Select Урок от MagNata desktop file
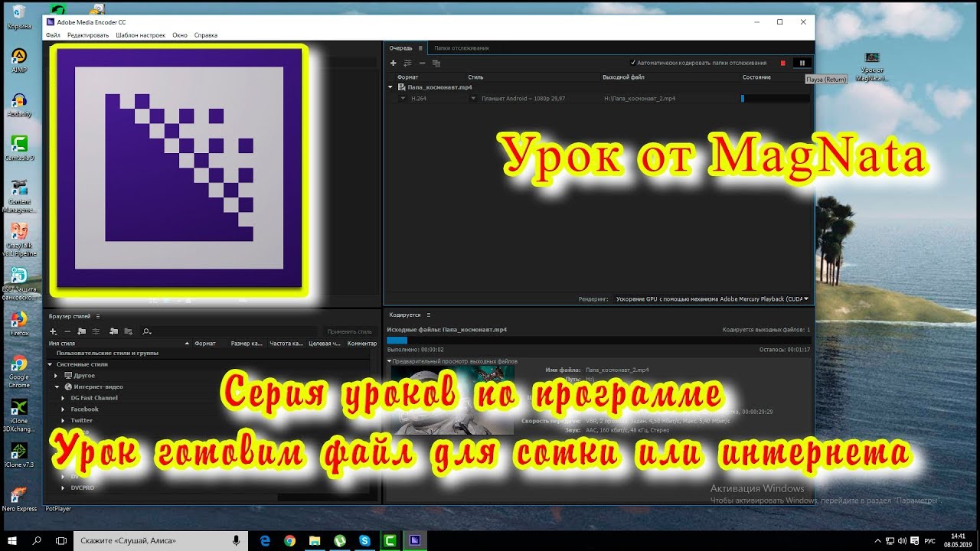 click(872, 67)
